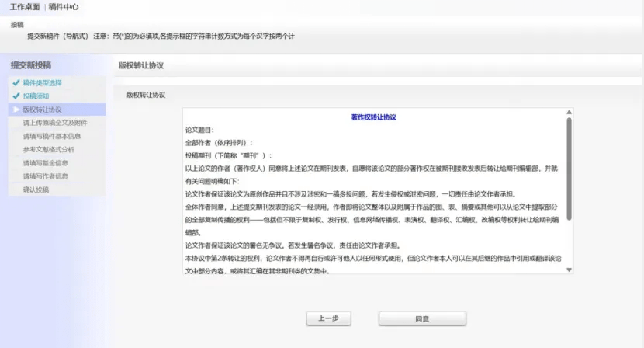Click the scroll-up arrow of agreement box

[x=569, y=113]
